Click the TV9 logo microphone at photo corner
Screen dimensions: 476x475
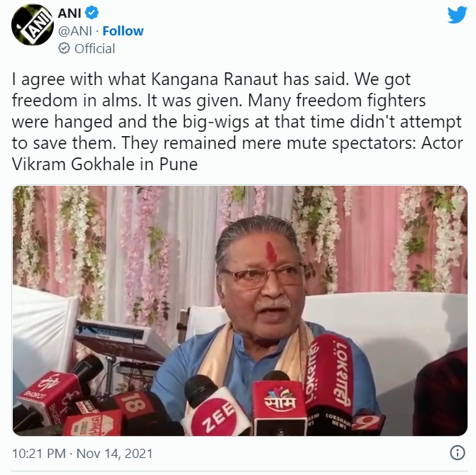368,423
